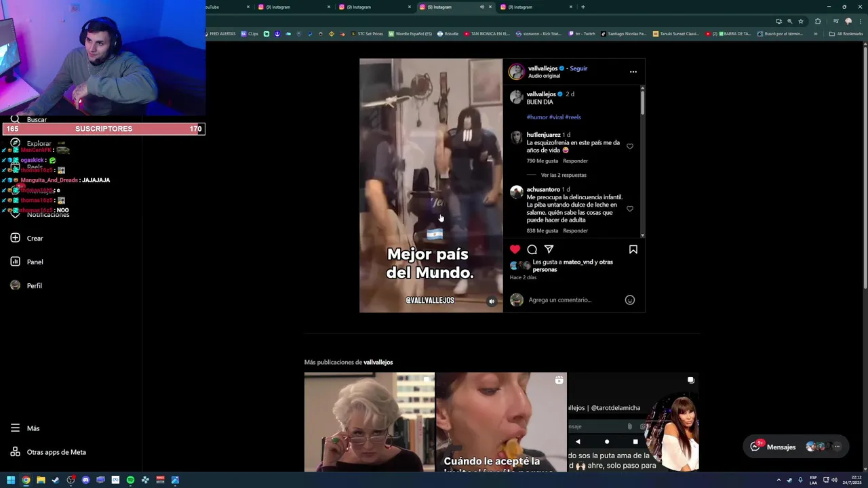
Task: Open the Chrome zoom magnifier icon
Action: (x=789, y=21)
